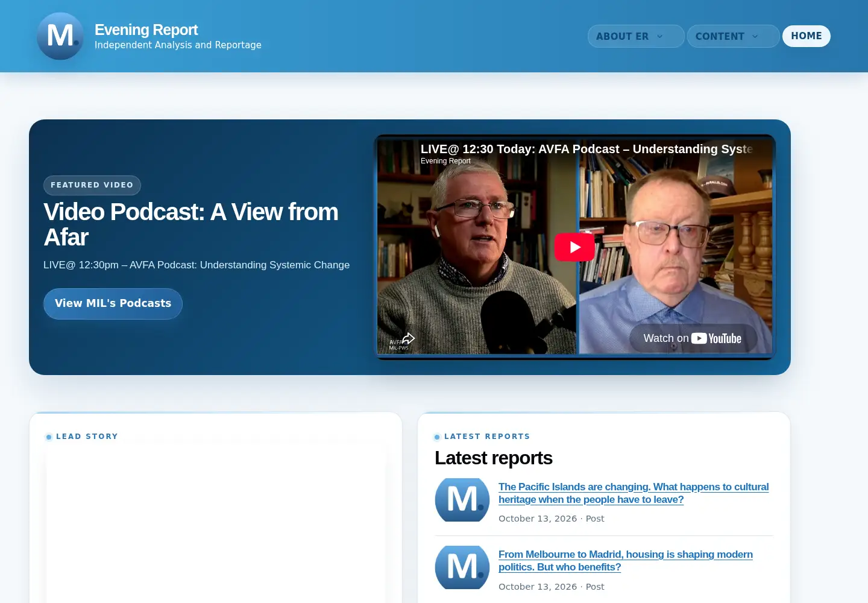Expand the ABOUT ER dropdown chevron
The height and width of the screenshot is (603, 868).
(x=659, y=36)
